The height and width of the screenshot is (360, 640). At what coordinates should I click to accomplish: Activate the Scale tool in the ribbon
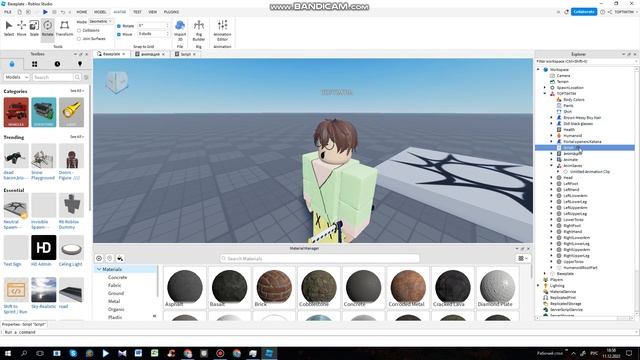[x=34, y=28]
